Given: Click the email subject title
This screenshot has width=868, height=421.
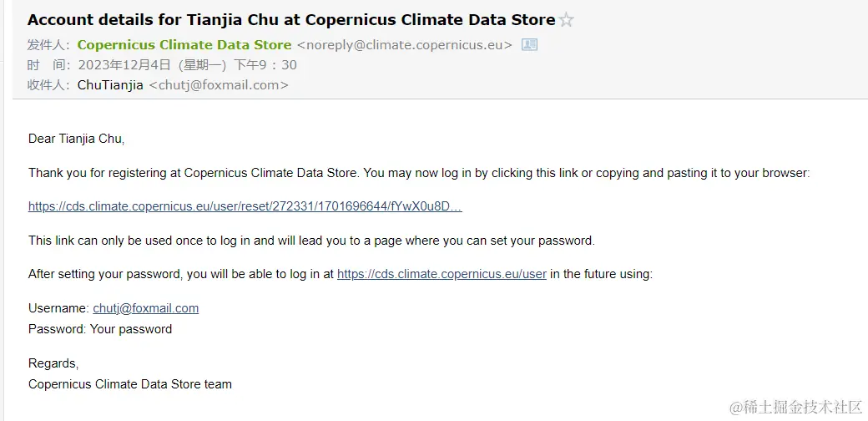Looking at the screenshot, I should (x=291, y=20).
